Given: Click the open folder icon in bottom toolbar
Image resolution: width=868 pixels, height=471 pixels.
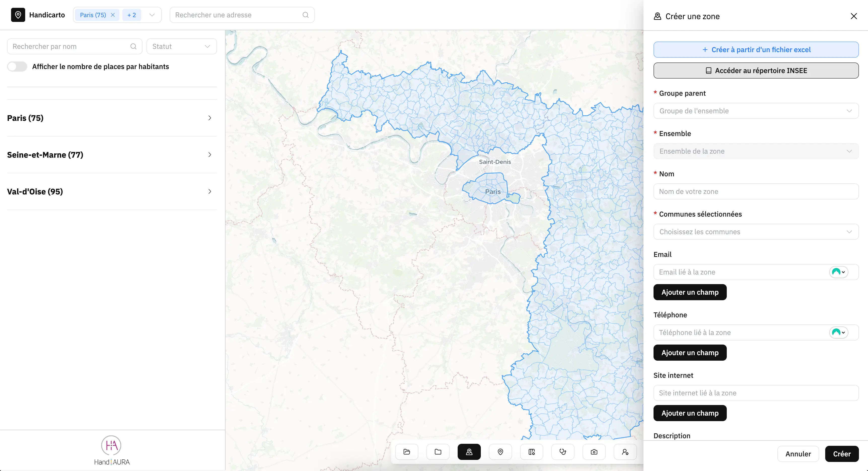Looking at the screenshot, I should coord(407,452).
